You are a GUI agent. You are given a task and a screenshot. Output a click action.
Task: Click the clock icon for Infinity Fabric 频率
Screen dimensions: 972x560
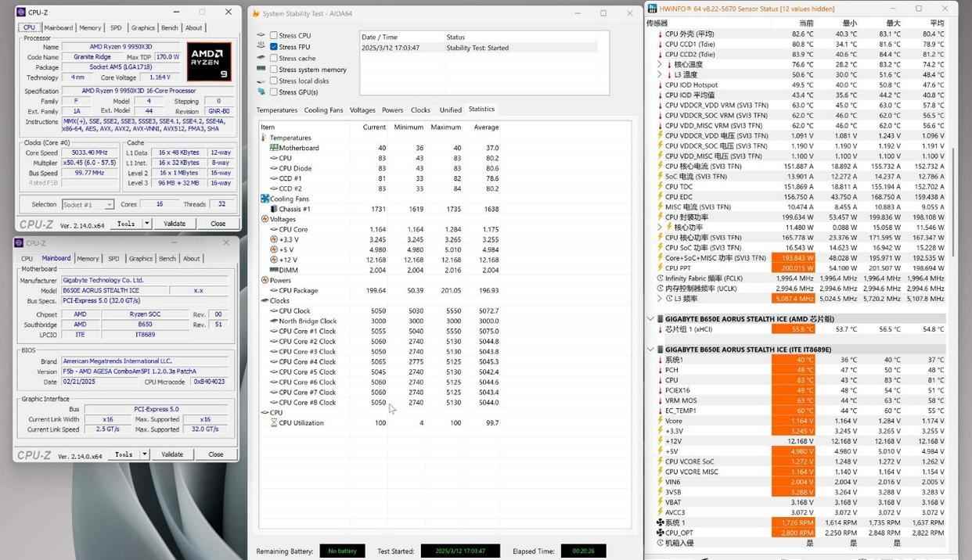(x=661, y=278)
